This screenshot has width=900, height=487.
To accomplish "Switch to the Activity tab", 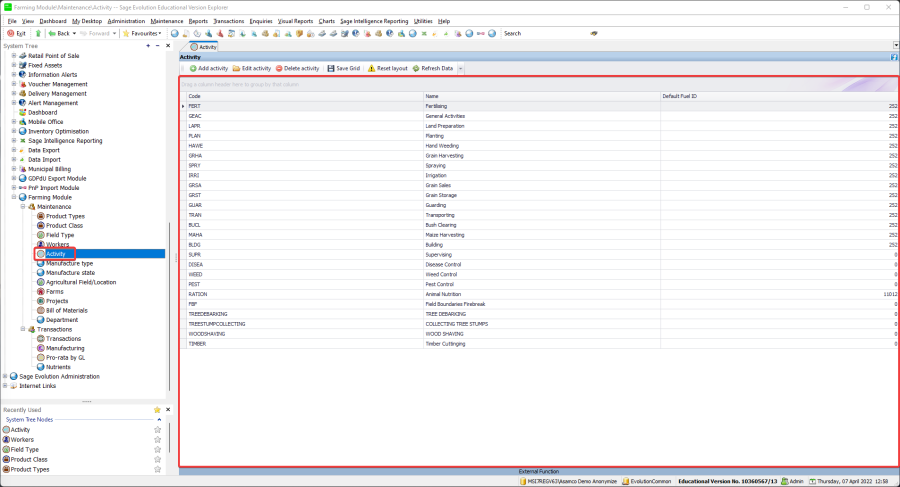I will click(x=203, y=47).
